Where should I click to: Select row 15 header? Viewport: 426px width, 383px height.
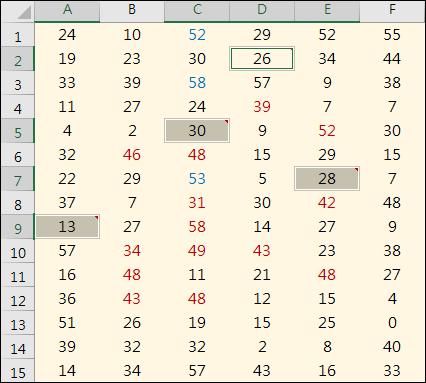click(x=18, y=371)
